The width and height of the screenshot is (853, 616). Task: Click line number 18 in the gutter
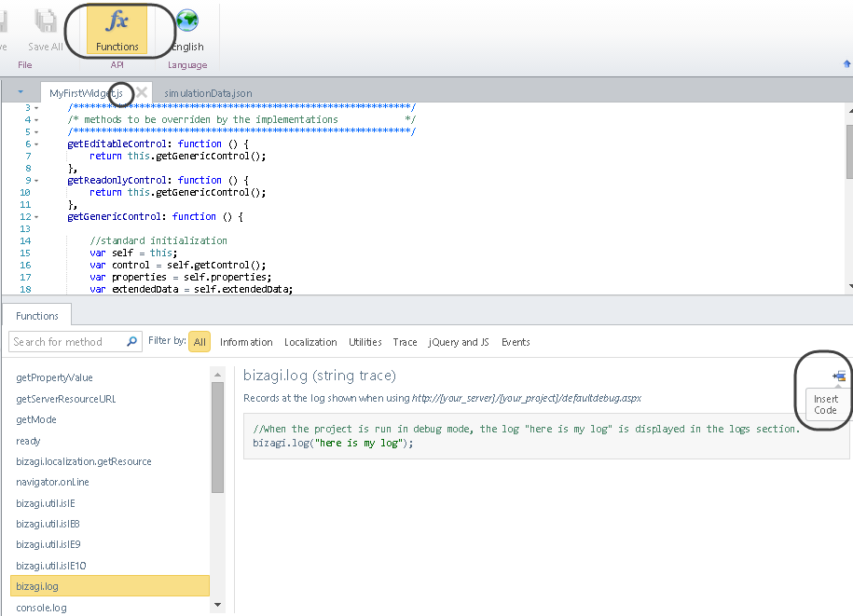[x=25, y=289]
